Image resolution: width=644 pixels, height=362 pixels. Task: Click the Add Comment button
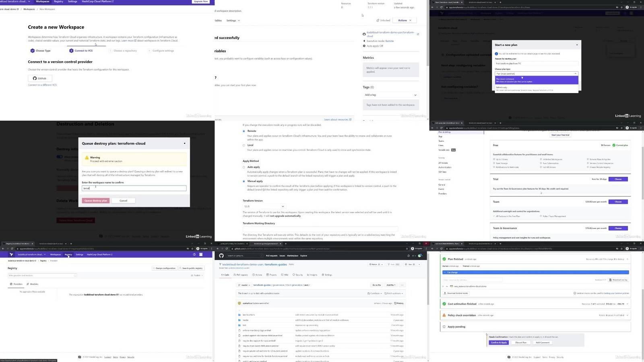click(543, 343)
